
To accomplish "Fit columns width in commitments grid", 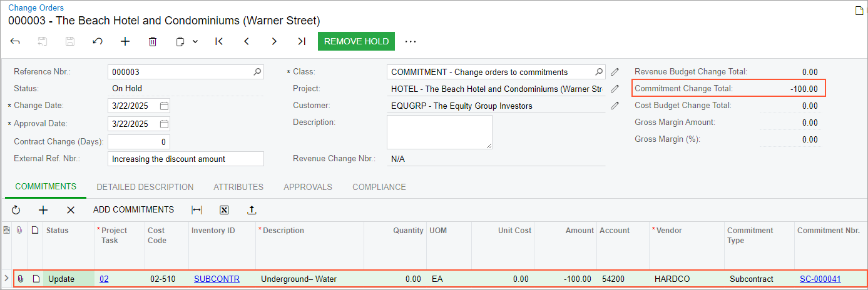I will (x=197, y=210).
